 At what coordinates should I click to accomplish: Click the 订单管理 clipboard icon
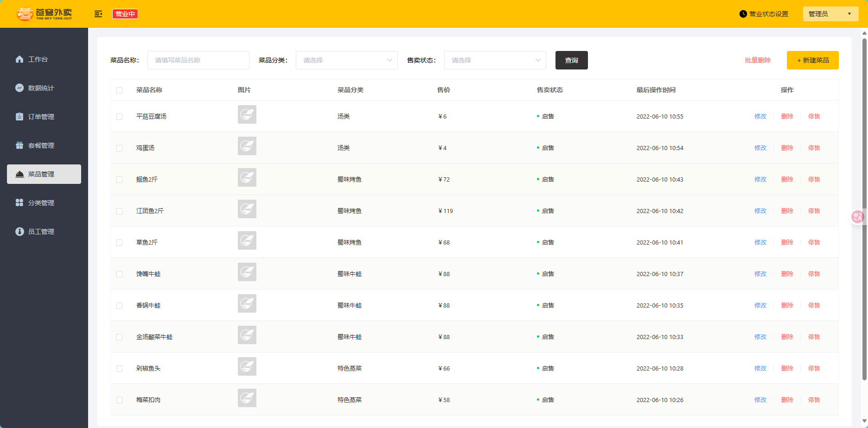(19, 117)
